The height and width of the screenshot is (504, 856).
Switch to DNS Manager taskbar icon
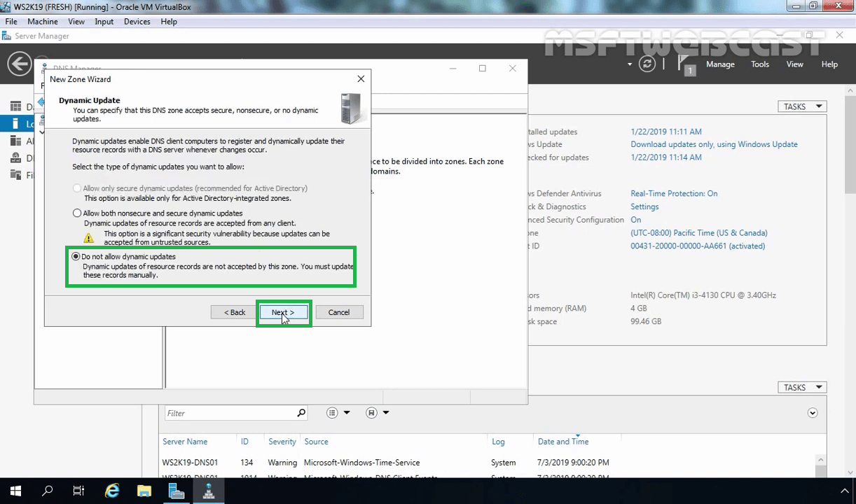coord(209,491)
